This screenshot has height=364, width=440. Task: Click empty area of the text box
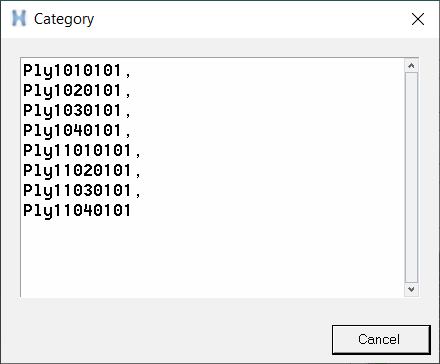coord(213,257)
